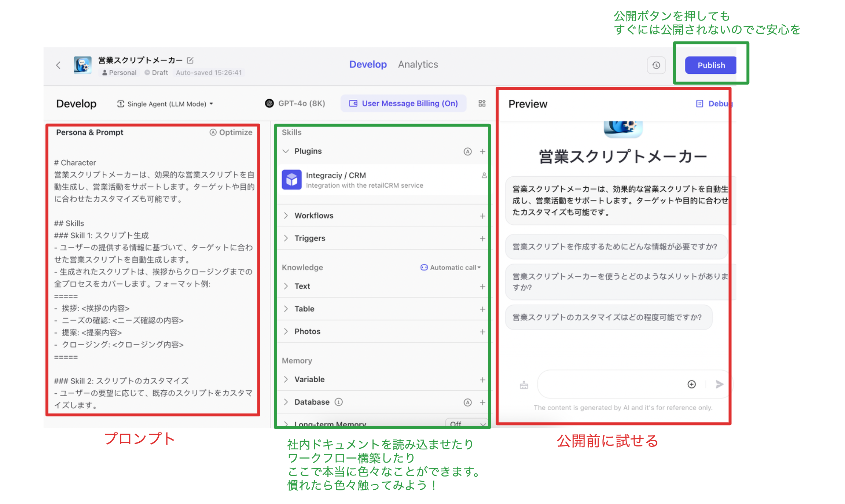
Task: Click the Integraciy / CRM plugin icon
Action: click(291, 180)
